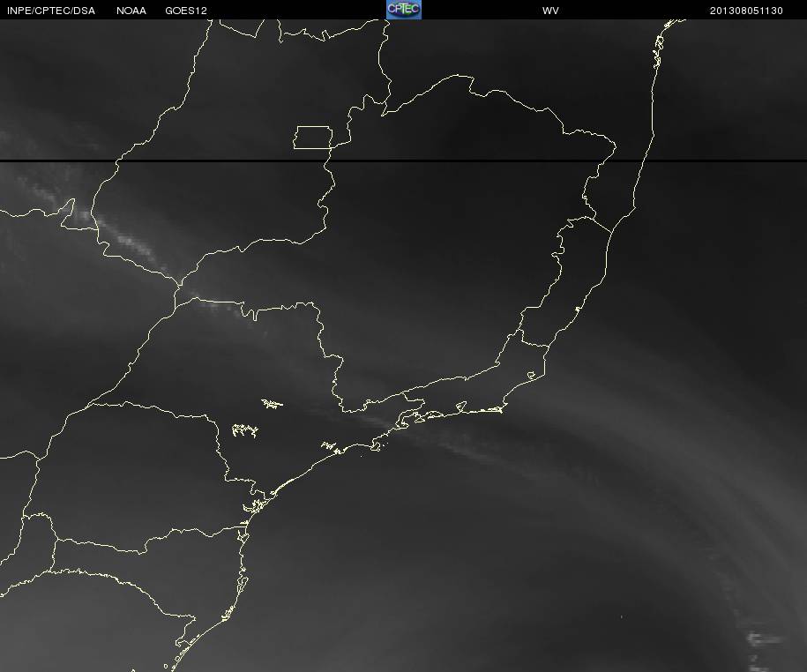Select the WV channel label
807x672 pixels.
tap(550, 11)
